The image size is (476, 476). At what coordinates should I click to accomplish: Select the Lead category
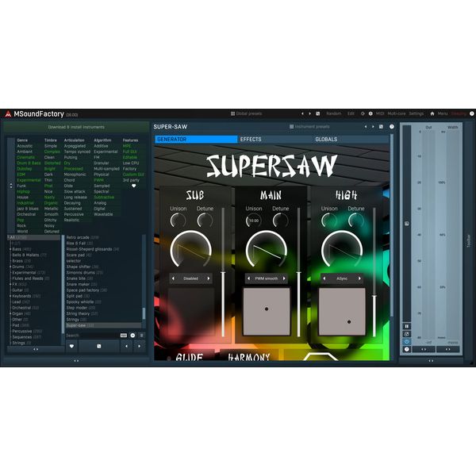click(x=21, y=302)
